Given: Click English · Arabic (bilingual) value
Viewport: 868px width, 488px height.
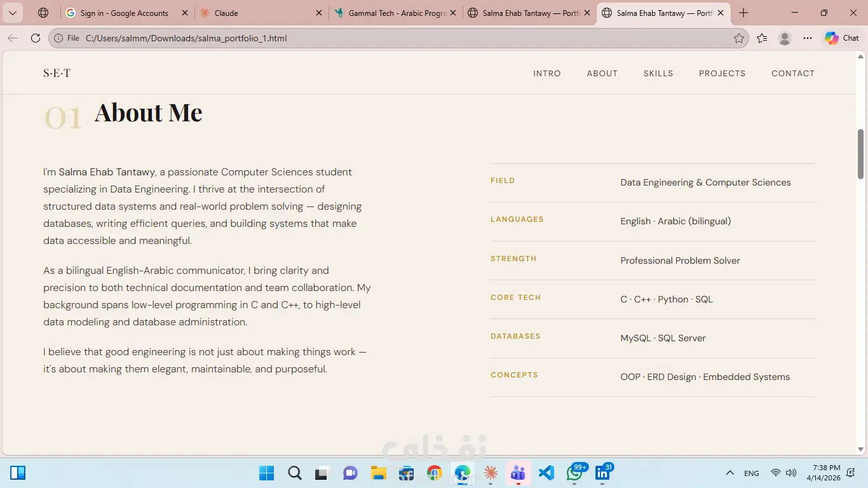Looking at the screenshot, I should (x=675, y=221).
